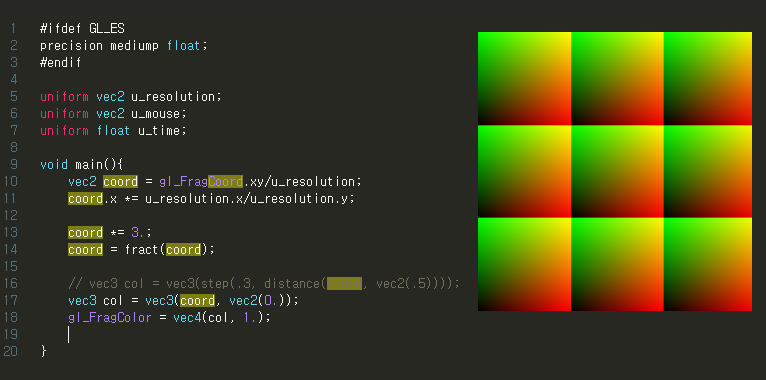766x380 pixels.
Task: Click the closing brace on line 20
Action: pyautogui.click(x=43, y=351)
